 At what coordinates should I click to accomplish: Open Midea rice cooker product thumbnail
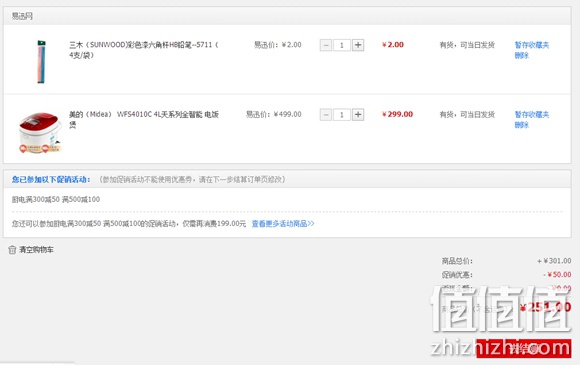[40, 132]
